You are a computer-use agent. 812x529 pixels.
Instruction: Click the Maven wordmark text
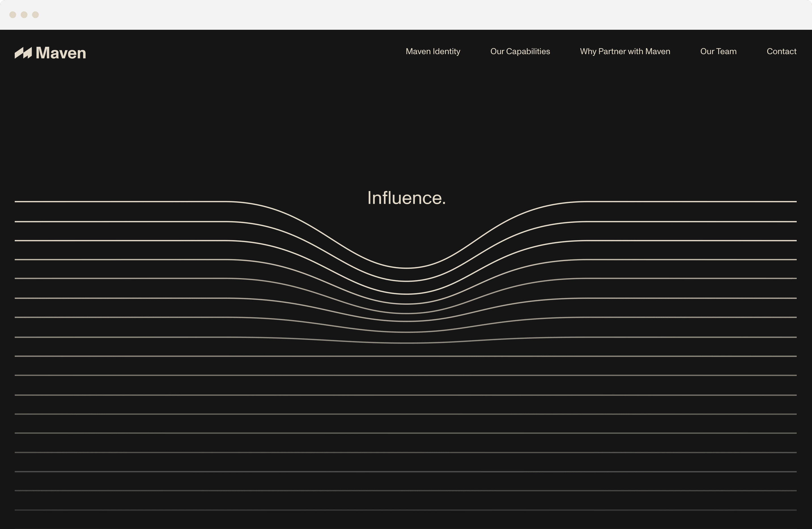[x=61, y=53]
